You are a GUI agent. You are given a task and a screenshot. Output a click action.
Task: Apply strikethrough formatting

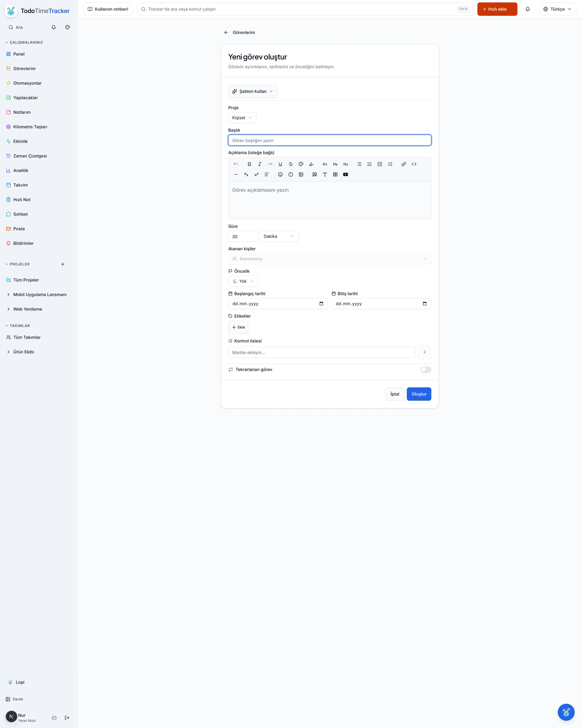pos(290,164)
